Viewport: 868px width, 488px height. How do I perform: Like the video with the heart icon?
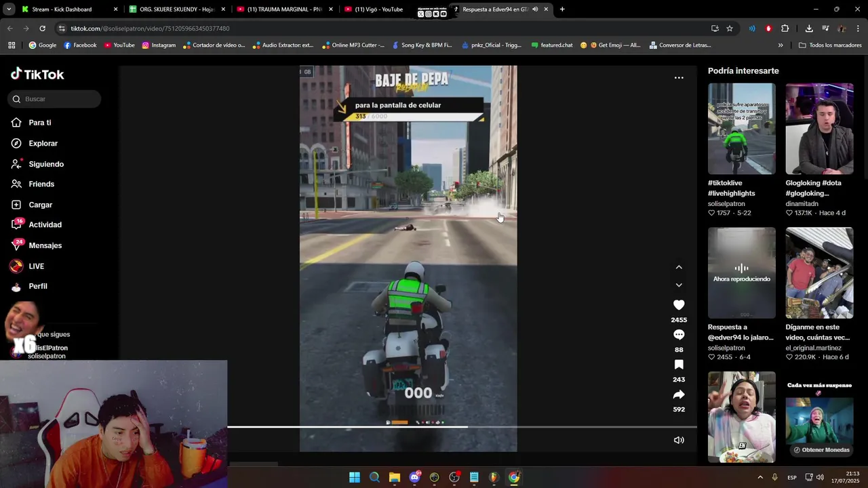tap(679, 305)
